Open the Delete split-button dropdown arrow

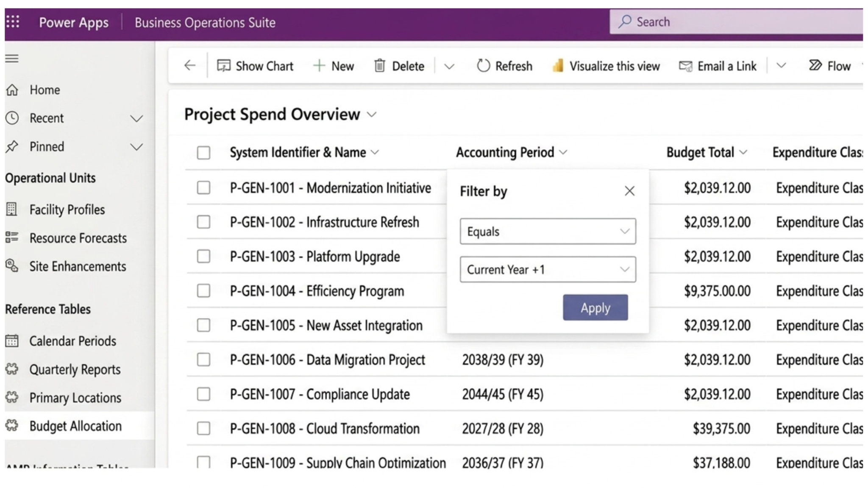(449, 67)
